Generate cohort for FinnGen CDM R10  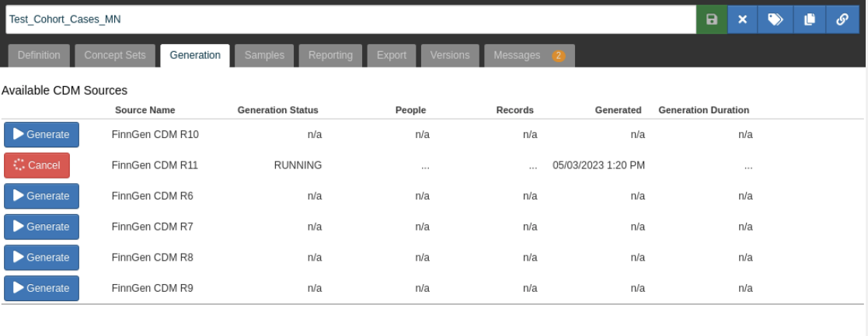(41, 134)
